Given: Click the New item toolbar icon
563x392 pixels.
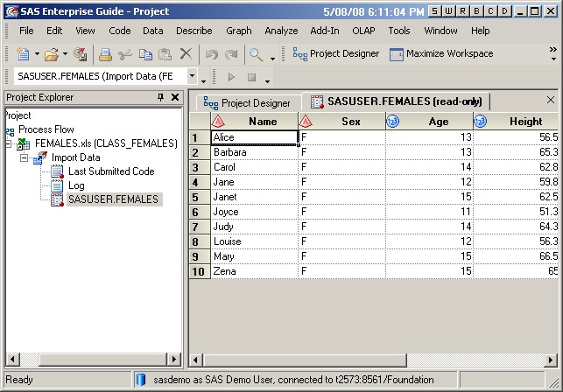Looking at the screenshot, I should tap(22, 54).
